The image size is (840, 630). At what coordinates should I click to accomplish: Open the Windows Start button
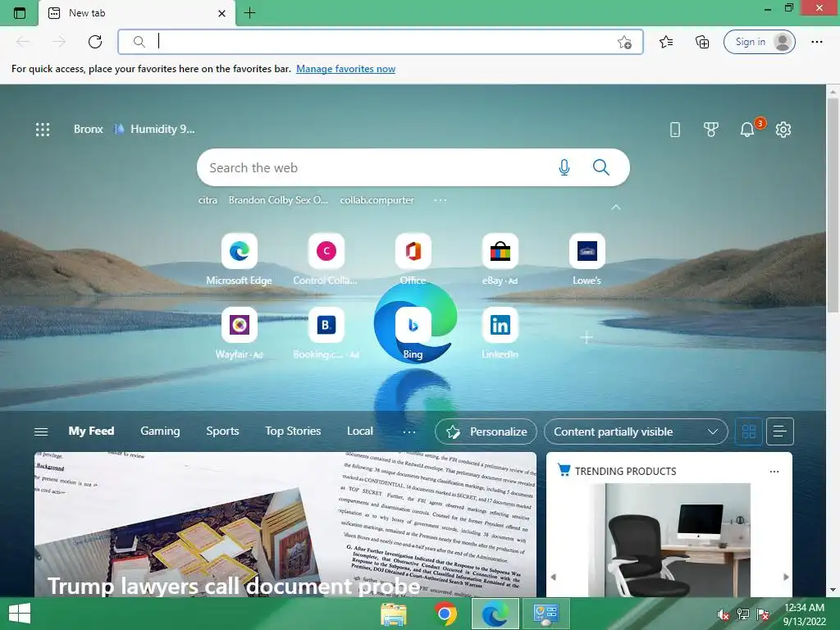[x=20, y=614]
